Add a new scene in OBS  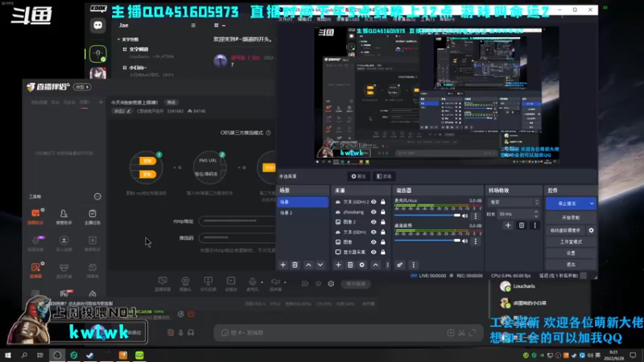283,265
